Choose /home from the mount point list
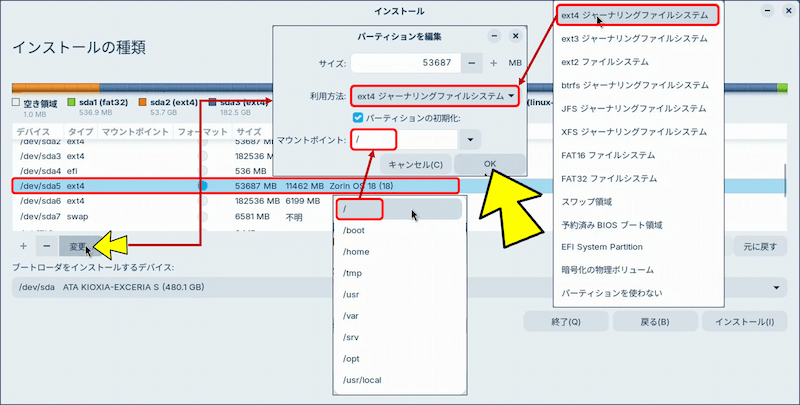The width and height of the screenshot is (800, 405). pos(358,252)
